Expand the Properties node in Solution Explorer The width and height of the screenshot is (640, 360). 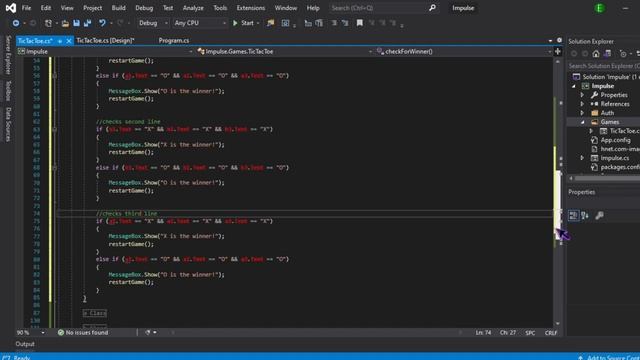582,95
